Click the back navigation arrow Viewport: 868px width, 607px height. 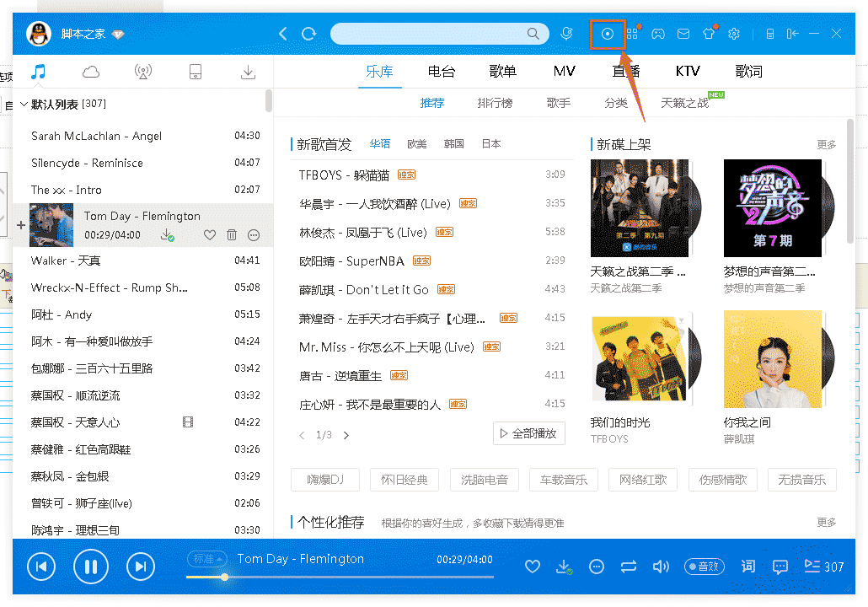pyautogui.click(x=283, y=34)
